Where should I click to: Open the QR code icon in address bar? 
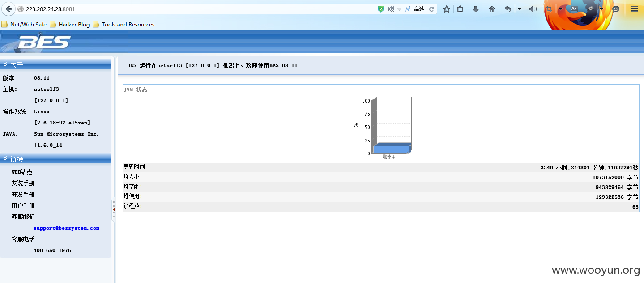click(x=391, y=9)
